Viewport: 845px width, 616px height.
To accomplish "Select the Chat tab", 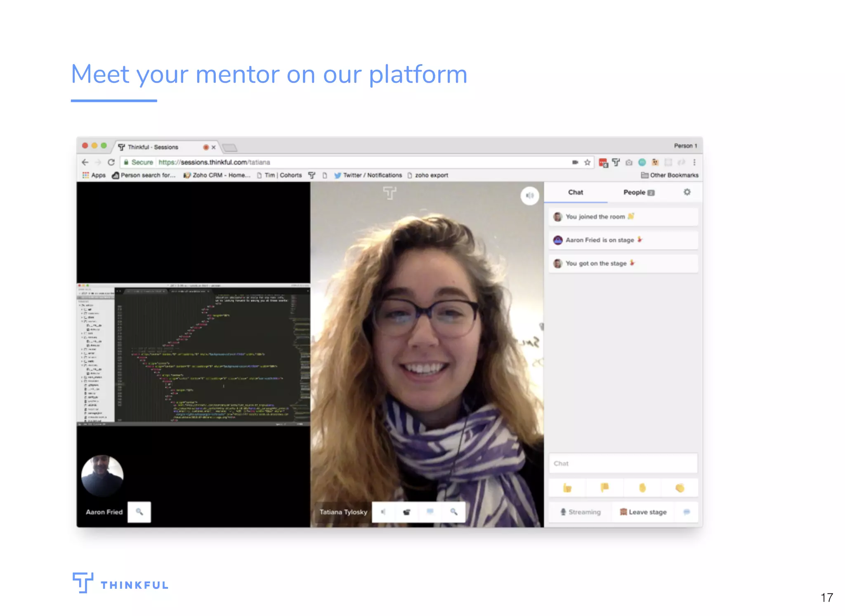I will point(575,193).
